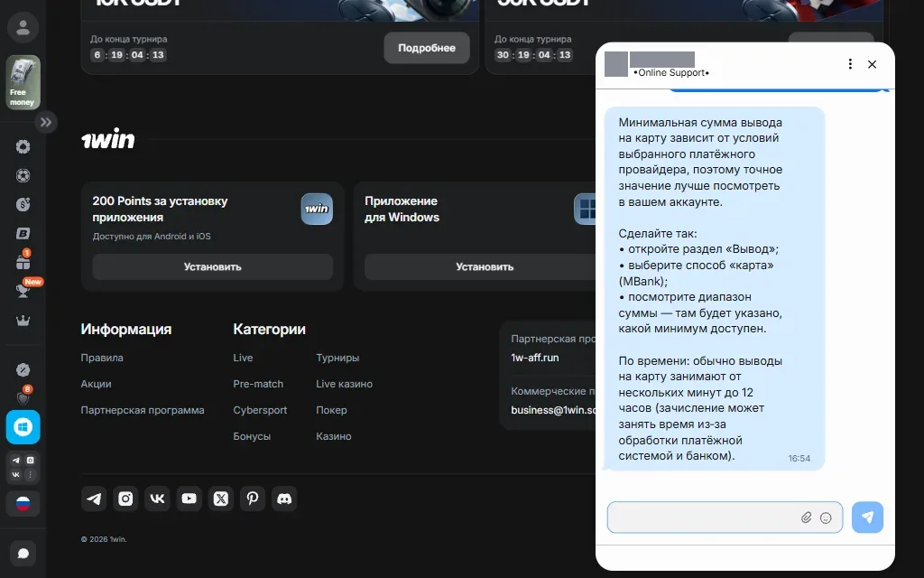Open the Турниры category link
Viewport: 924px width, 578px height.
337,358
